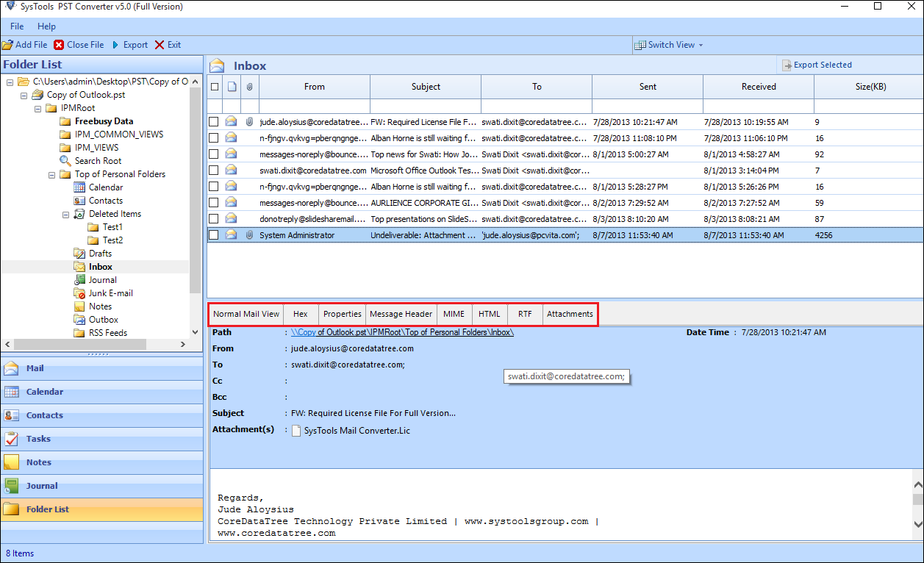
Task: Open the File menu
Action: pyautogui.click(x=16, y=26)
